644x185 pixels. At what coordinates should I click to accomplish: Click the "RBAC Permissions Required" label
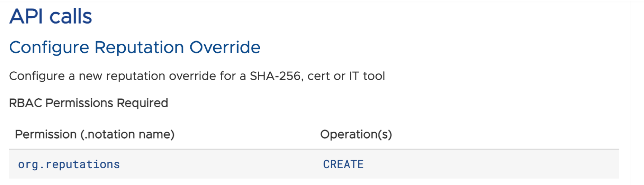coord(89,103)
